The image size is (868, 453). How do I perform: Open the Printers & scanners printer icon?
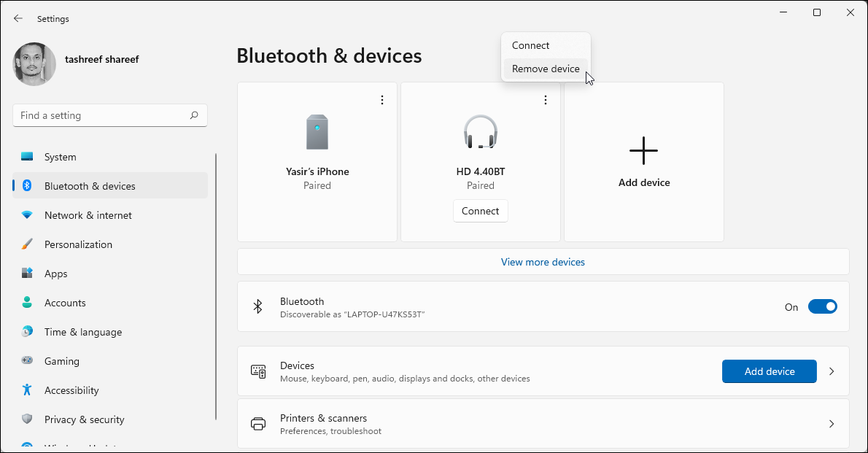[x=258, y=423]
